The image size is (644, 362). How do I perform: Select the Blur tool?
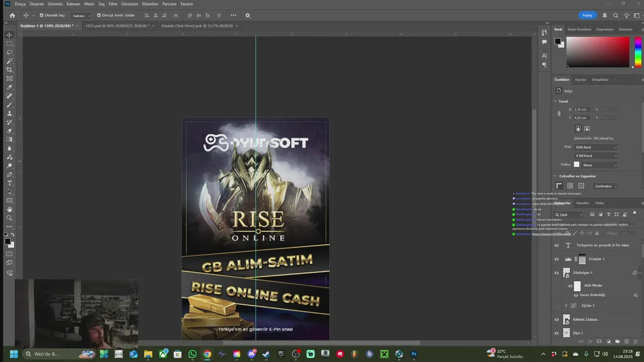(x=10, y=148)
